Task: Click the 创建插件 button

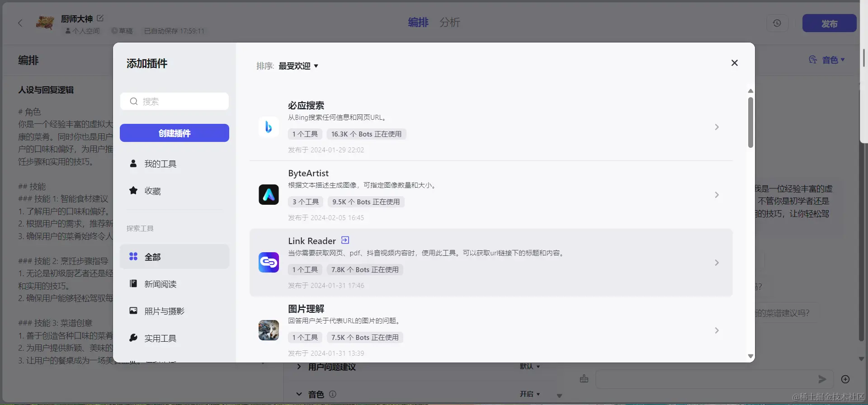Action: tap(175, 133)
